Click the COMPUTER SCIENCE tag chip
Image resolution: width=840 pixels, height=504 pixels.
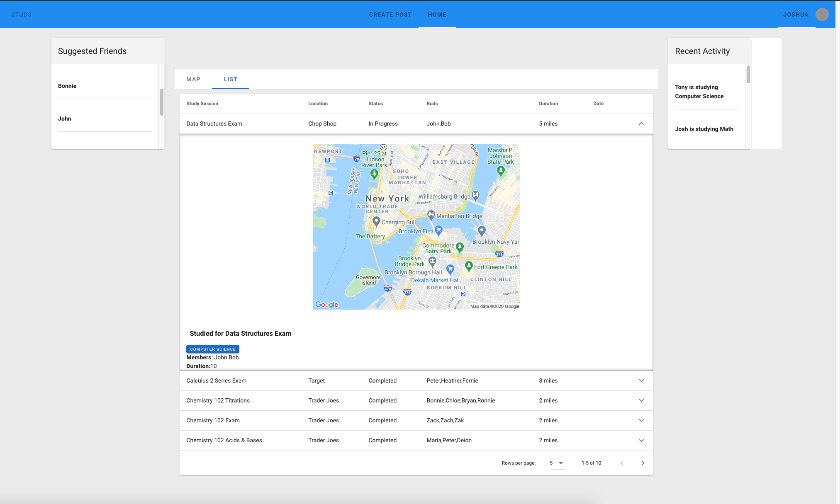click(x=213, y=349)
